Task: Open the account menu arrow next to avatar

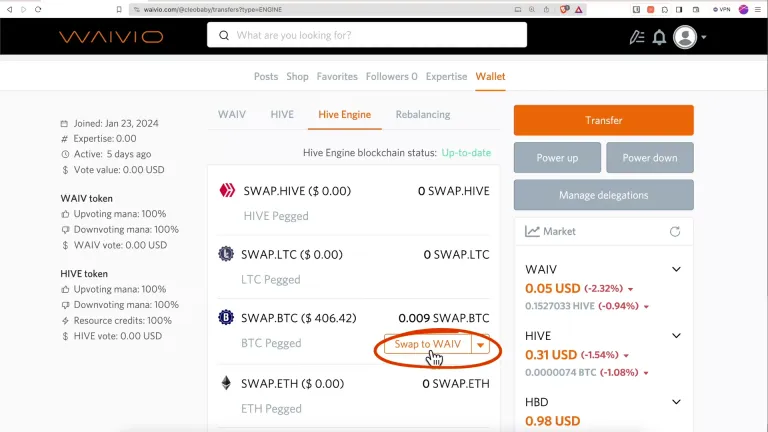Action: click(x=704, y=37)
